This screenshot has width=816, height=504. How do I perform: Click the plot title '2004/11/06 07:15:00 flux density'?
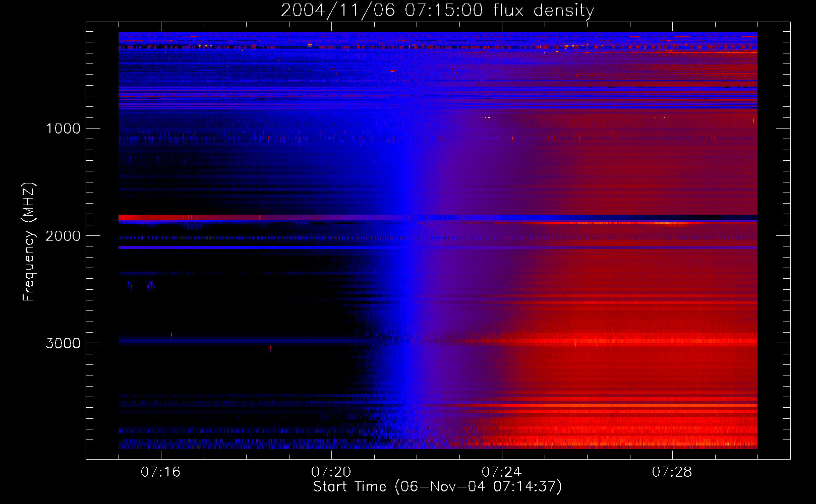(437, 10)
